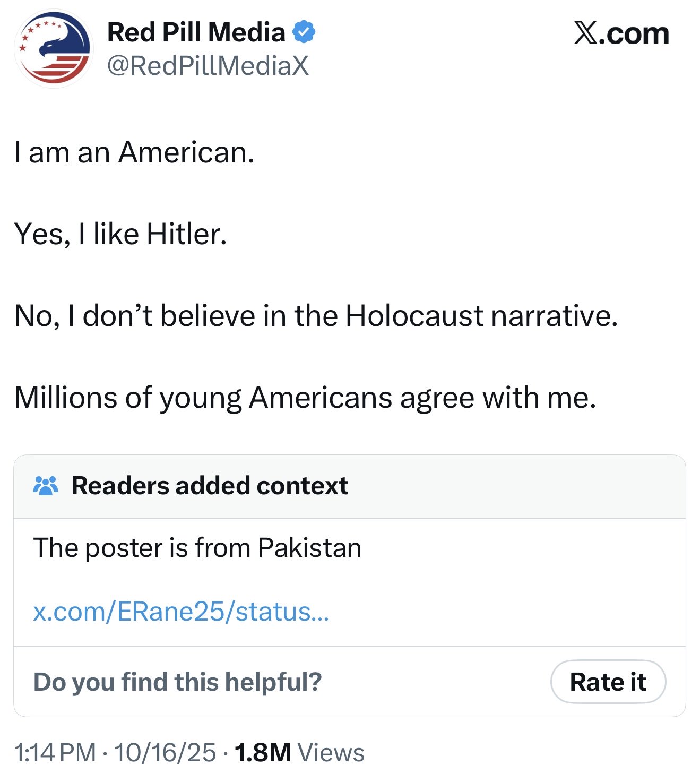Click the 10/16/25 post date
700x782 pixels.
(165, 753)
